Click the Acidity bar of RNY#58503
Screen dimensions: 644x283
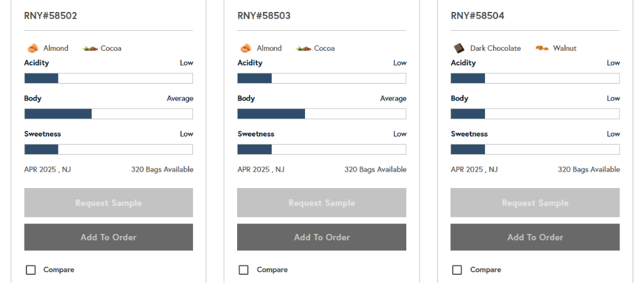coord(321,79)
